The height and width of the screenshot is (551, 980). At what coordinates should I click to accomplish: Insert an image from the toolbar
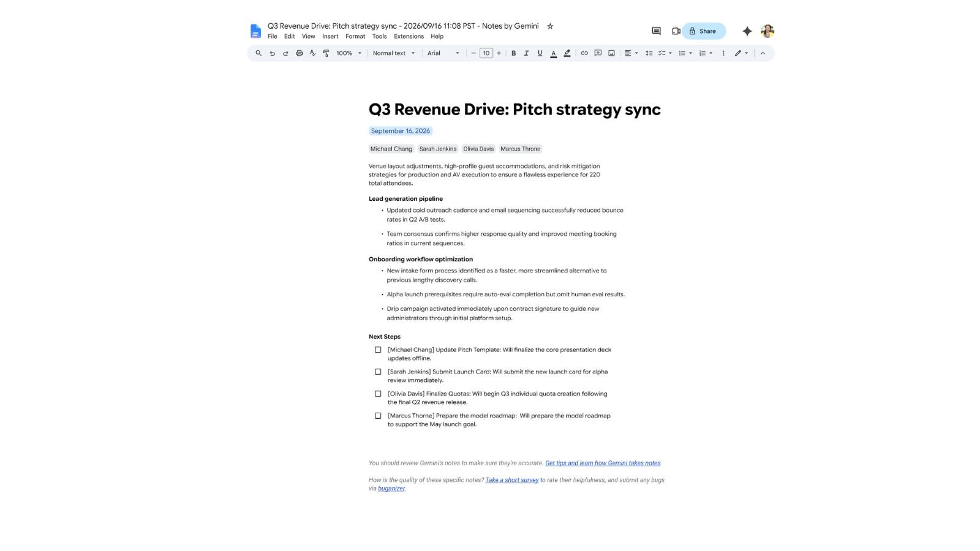(611, 53)
